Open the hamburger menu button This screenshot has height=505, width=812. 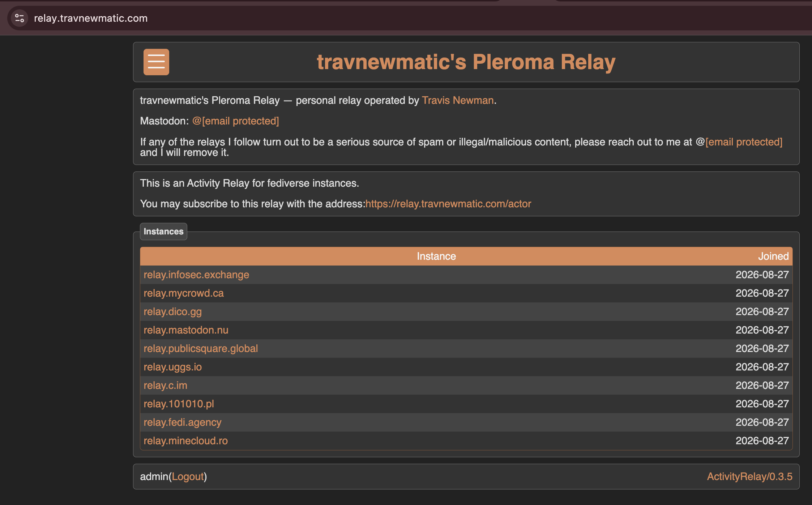[156, 62]
